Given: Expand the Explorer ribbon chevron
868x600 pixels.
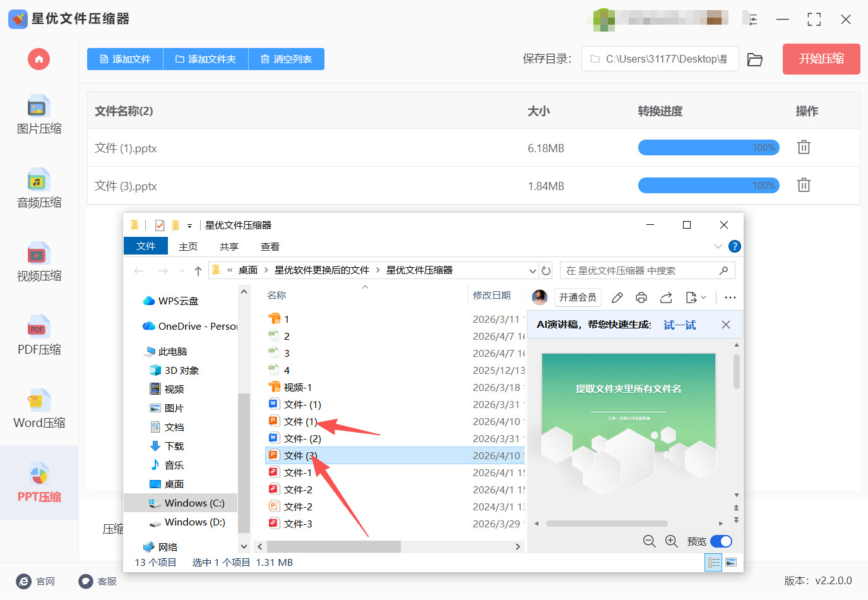Looking at the screenshot, I should (x=718, y=246).
